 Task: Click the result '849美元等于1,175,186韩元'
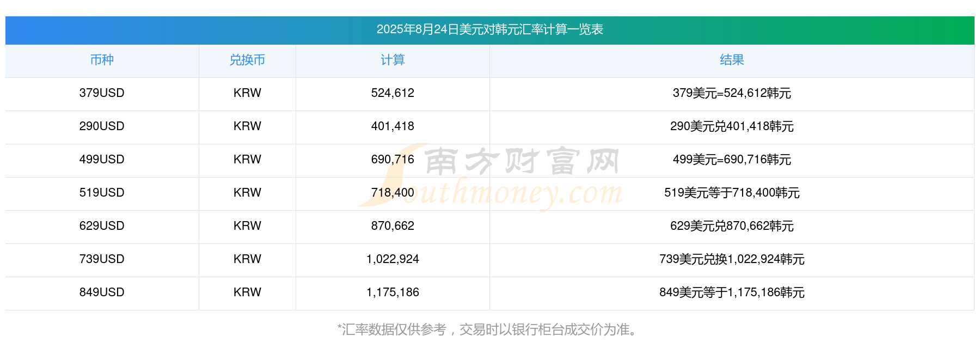click(x=732, y=292)
